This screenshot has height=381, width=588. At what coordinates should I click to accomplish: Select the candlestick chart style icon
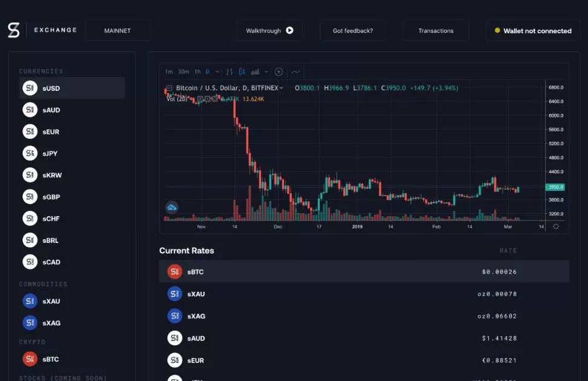pyautogui.click(x=242, y=71)
